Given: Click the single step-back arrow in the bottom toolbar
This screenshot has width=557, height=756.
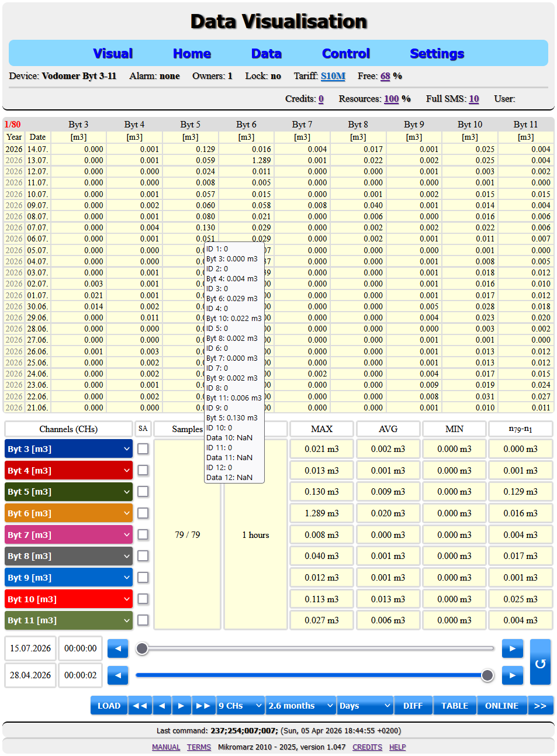Looking at the screenshot, I should (x=162, y=706).
